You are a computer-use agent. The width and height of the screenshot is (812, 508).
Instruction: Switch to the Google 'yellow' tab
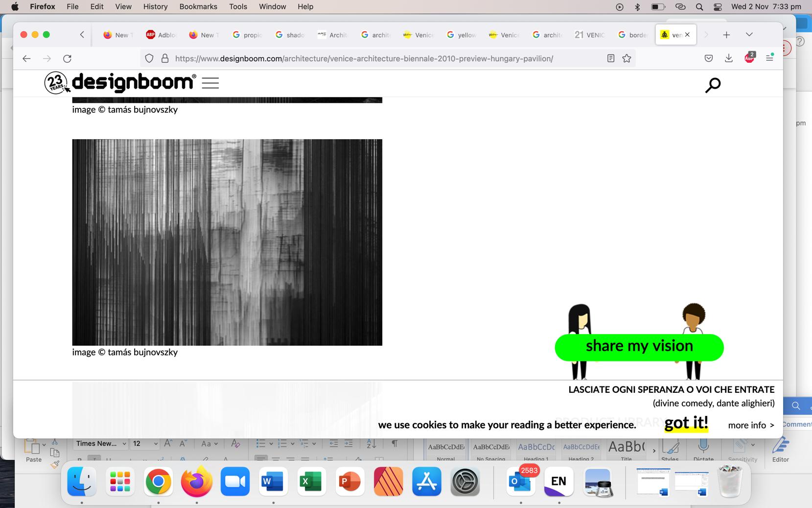[462, 35]
